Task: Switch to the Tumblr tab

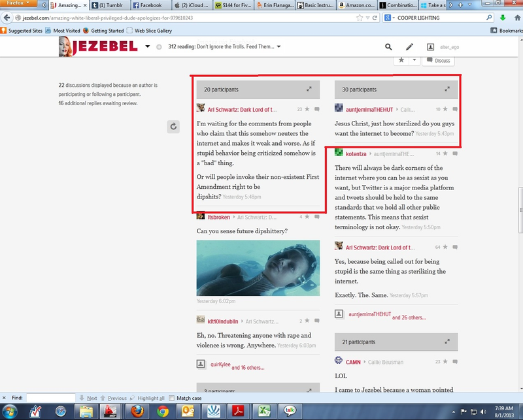Action: 110,5
